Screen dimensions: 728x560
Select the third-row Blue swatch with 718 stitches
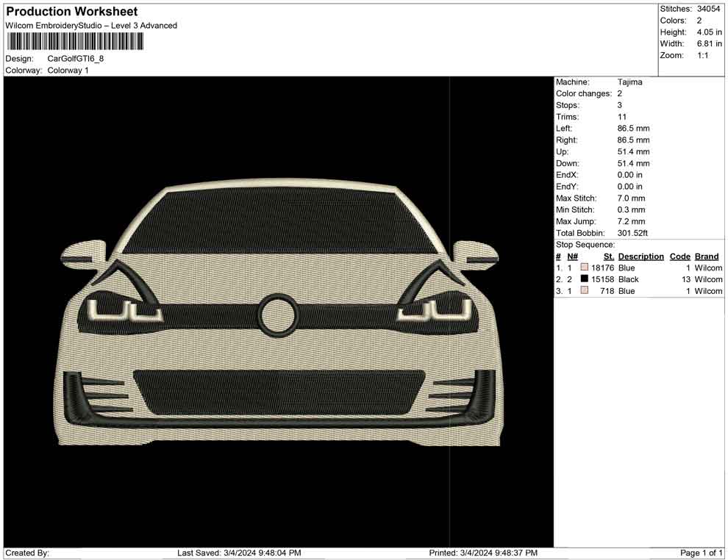[585, 291]
